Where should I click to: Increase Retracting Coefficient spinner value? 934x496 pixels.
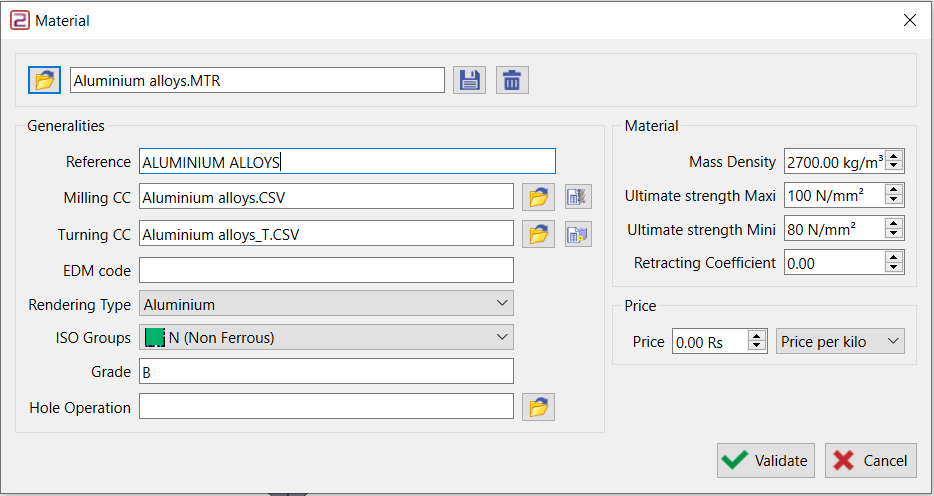click(x=894, y=258)
